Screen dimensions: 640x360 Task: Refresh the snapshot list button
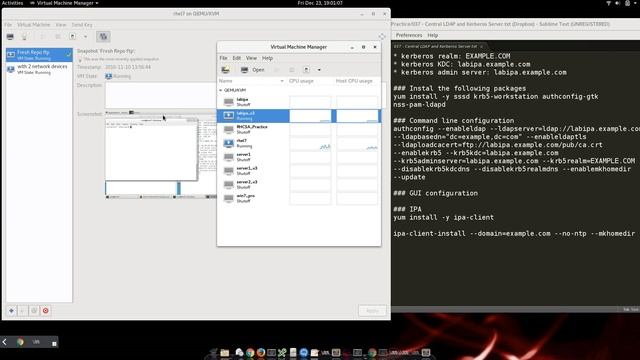(x=34, y=311)
